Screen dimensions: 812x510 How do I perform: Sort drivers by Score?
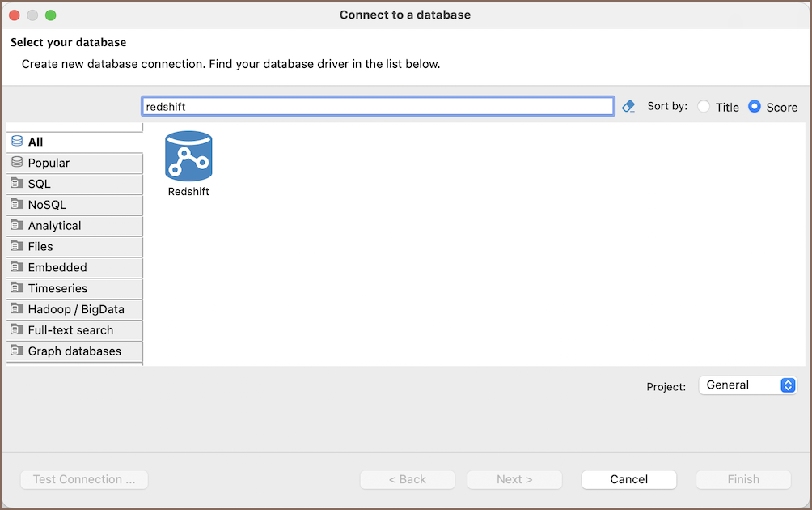click(x=755, y=107)
